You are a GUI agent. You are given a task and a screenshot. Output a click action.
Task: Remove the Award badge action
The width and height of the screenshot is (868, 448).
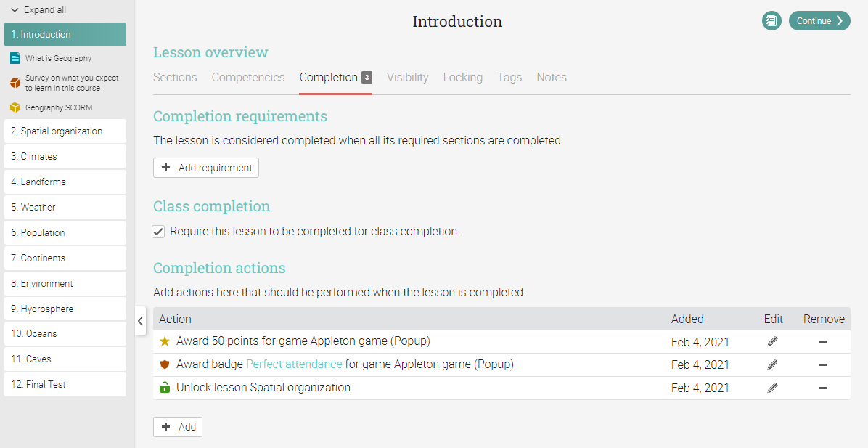point(822,364)
